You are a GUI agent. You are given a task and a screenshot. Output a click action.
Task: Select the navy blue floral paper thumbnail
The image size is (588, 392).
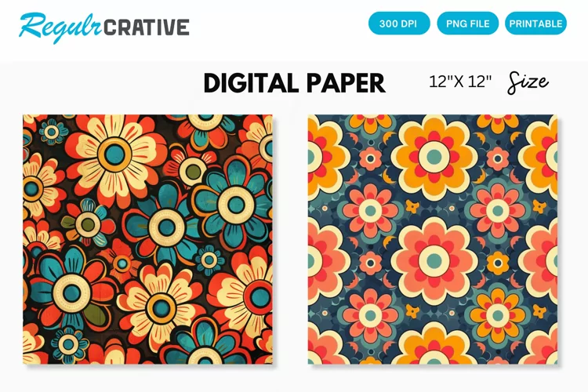433,239
